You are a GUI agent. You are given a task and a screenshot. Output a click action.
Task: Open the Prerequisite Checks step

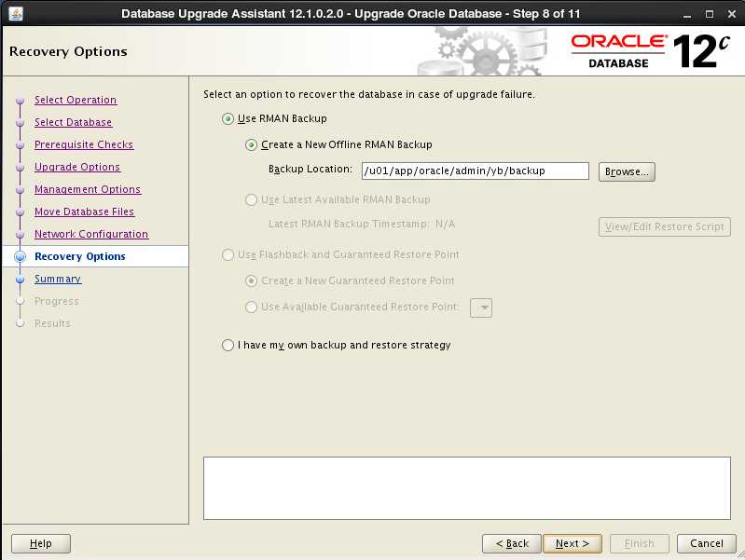(x=84, y=144)
